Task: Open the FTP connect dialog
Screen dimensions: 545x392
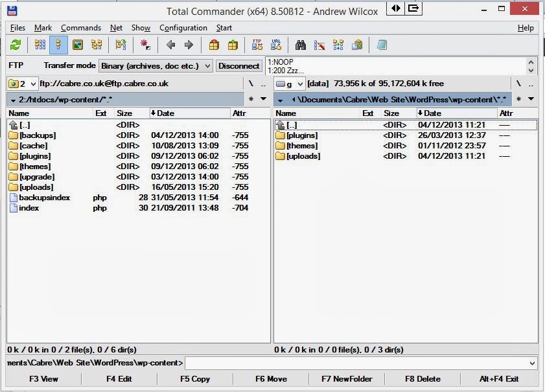Action: click(256, 45)
